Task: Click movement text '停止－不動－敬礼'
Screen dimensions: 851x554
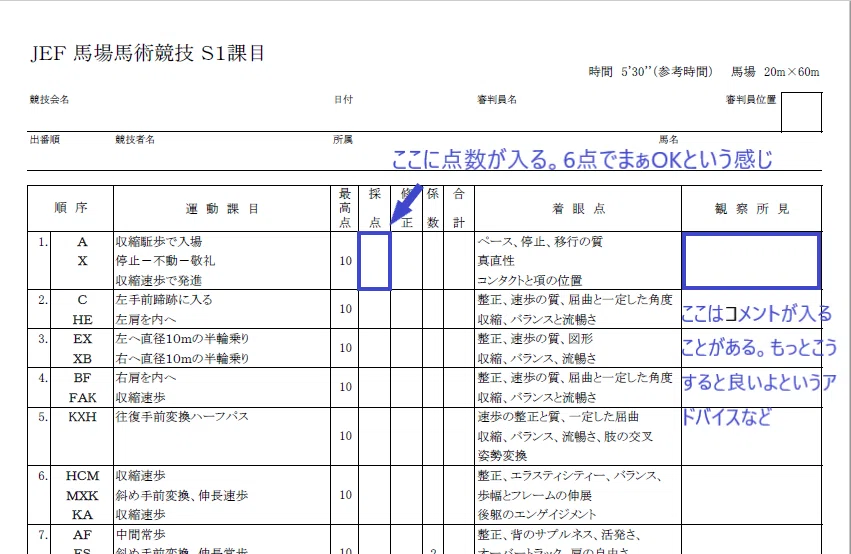Action: (165, 261)
